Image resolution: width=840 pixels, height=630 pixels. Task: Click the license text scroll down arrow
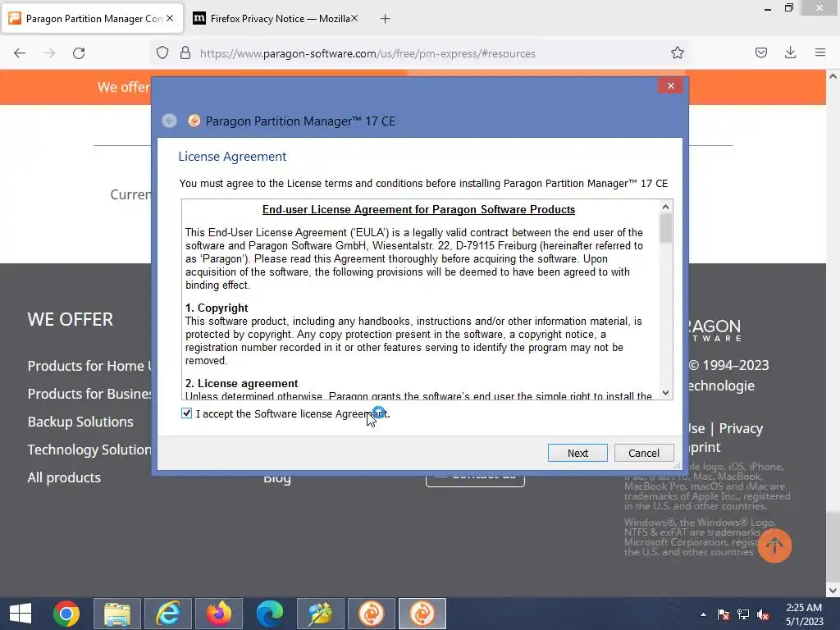[665, 393]
